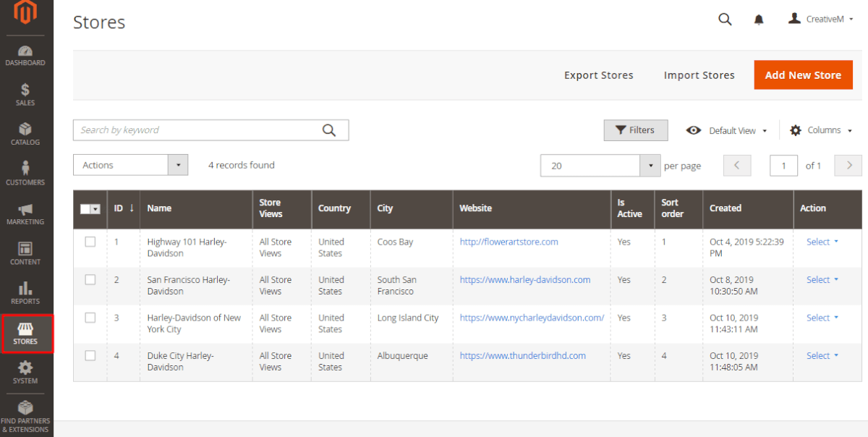Viewport: 868px width, 437px height.
Task: Click the notifications bell icon
Action: (x=759, y=20)
